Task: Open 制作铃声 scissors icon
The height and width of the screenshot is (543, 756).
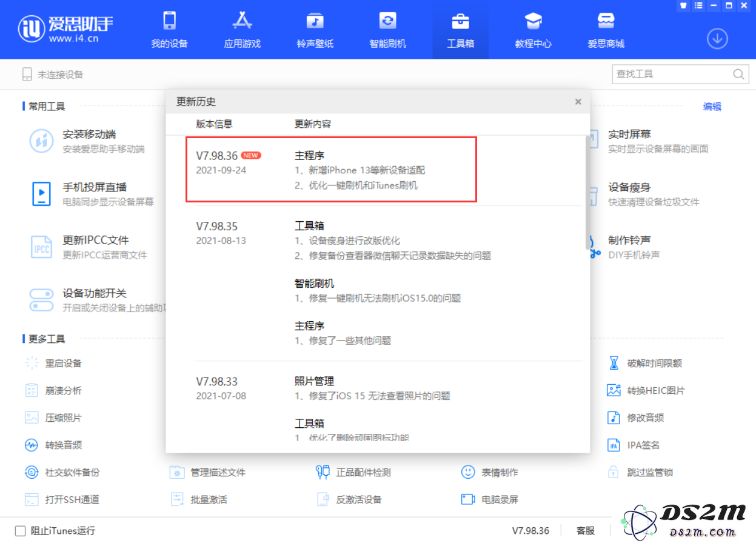Action: click(595, 247)
